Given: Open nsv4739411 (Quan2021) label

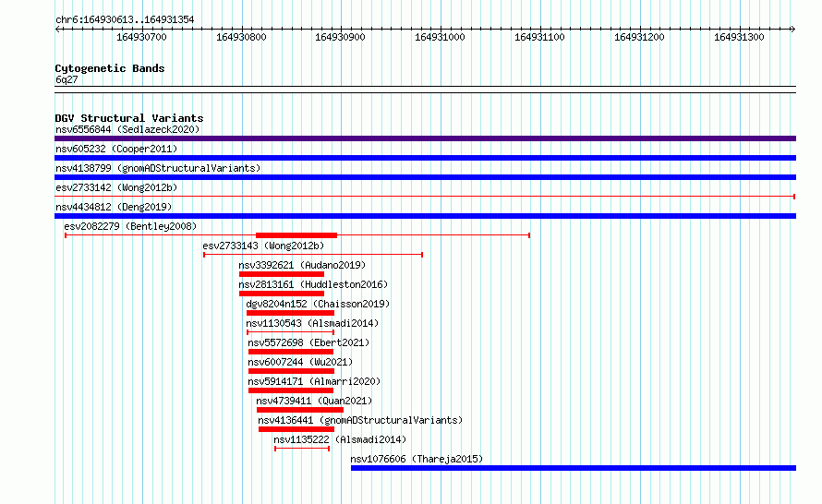Looking at the screenshot, I should pyautogui.click(x=314, y=401).
